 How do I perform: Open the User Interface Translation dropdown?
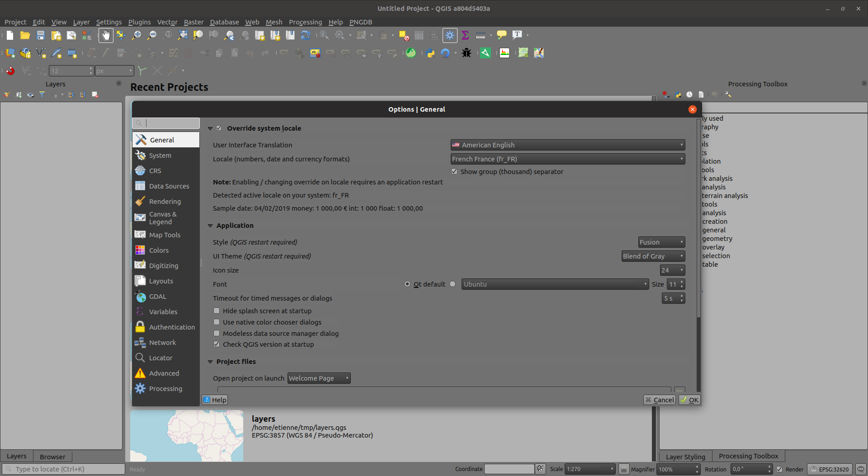(x=568, y=145)
